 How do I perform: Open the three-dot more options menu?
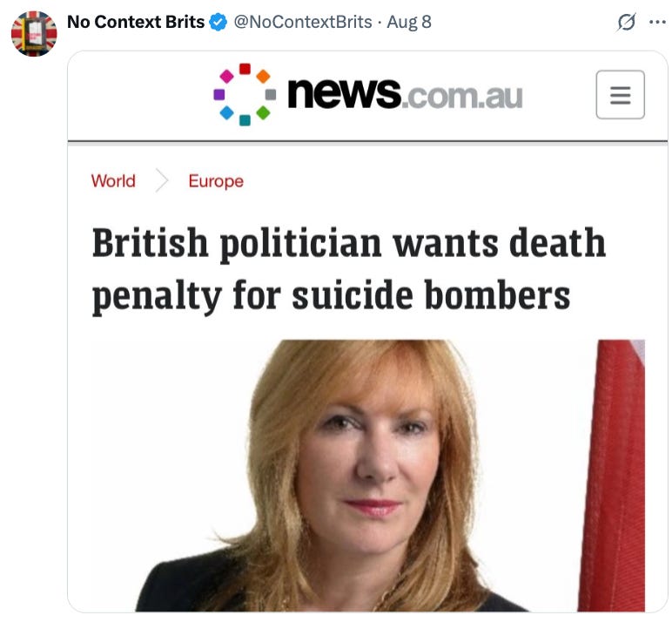click(x=657, y=22)
